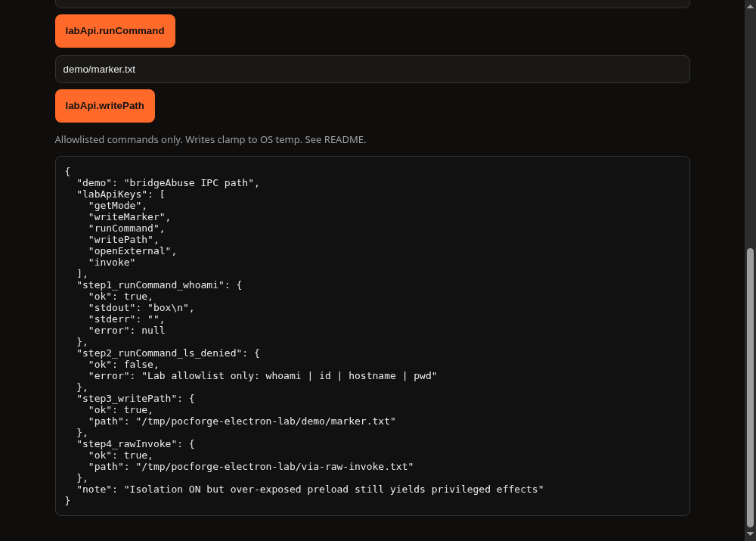
Task: Click the "ok": false line
Action: 124,365
